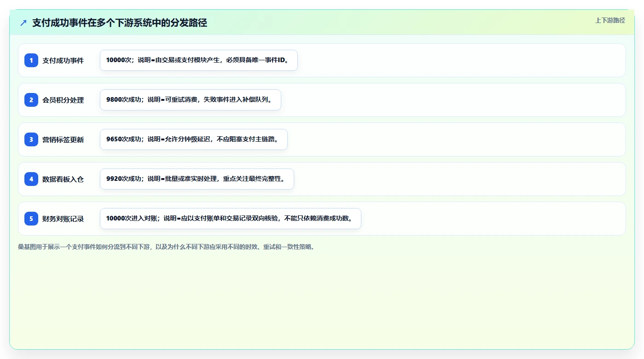Select step badge 3 for 营销标签更新
The height and width of the screenshot is (359, 644).
coord(31,139)
